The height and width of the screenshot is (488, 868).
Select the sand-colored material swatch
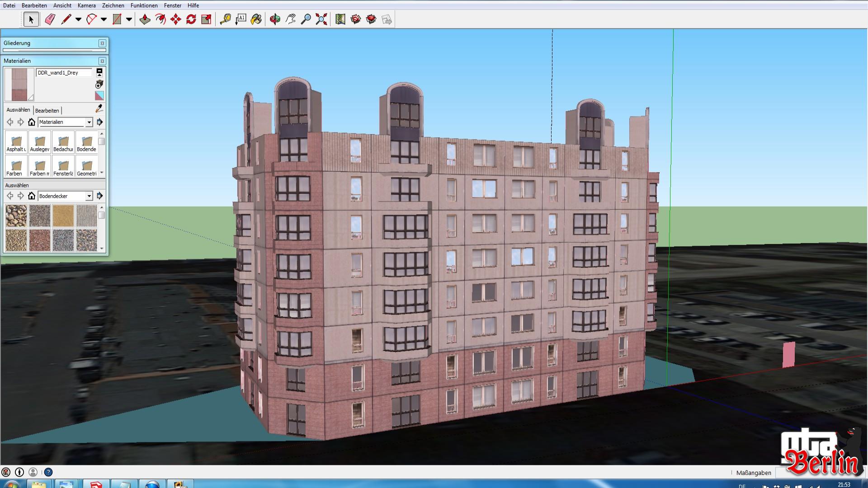[x=63, y=216]
